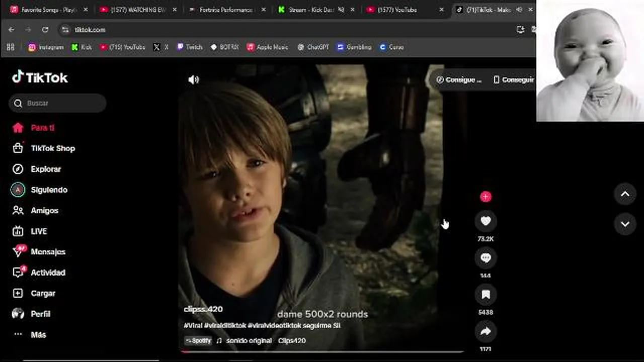Seek in the video progress bar
The width and height of the screenshot is (644, 362).
coord(322,351)
